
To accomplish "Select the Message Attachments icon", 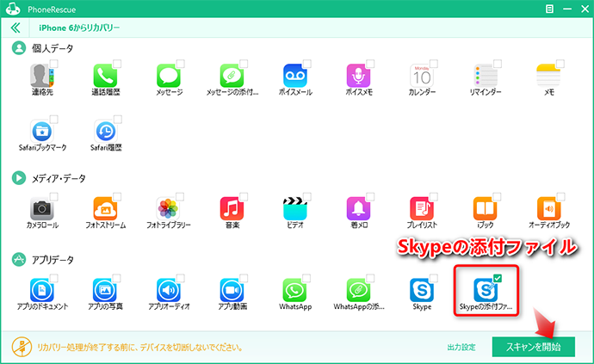I will coord(232,76).
